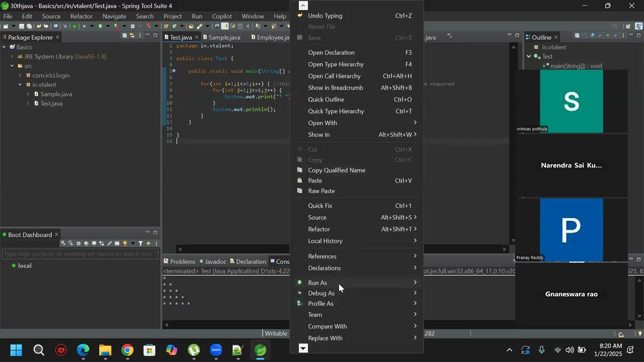Collapse the Test class in Outline

(x=529, y=57)
